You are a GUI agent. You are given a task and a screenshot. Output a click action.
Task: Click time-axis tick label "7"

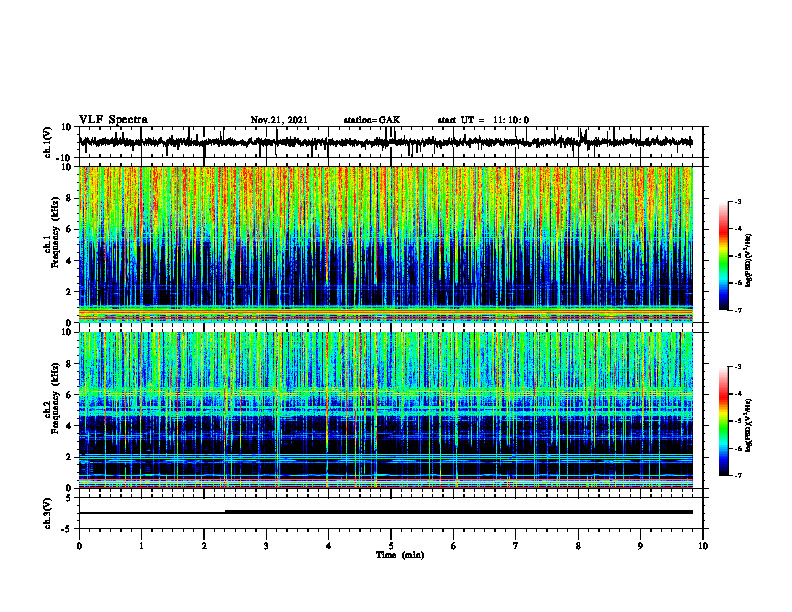[516, 546]
